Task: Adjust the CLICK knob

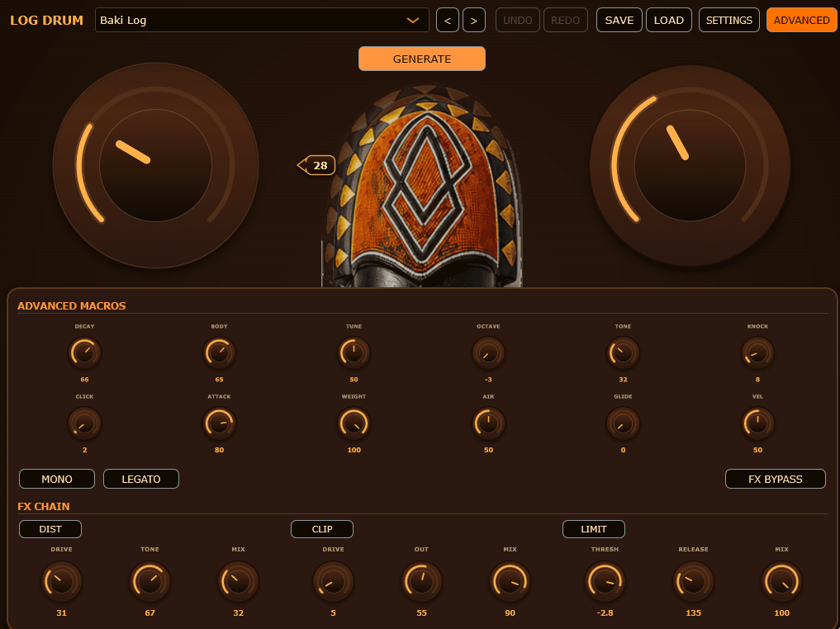Action: point(84,423)
